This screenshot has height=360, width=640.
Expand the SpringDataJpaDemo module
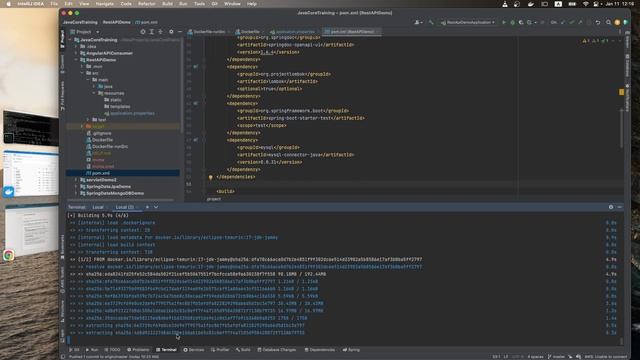click(76, 187)
